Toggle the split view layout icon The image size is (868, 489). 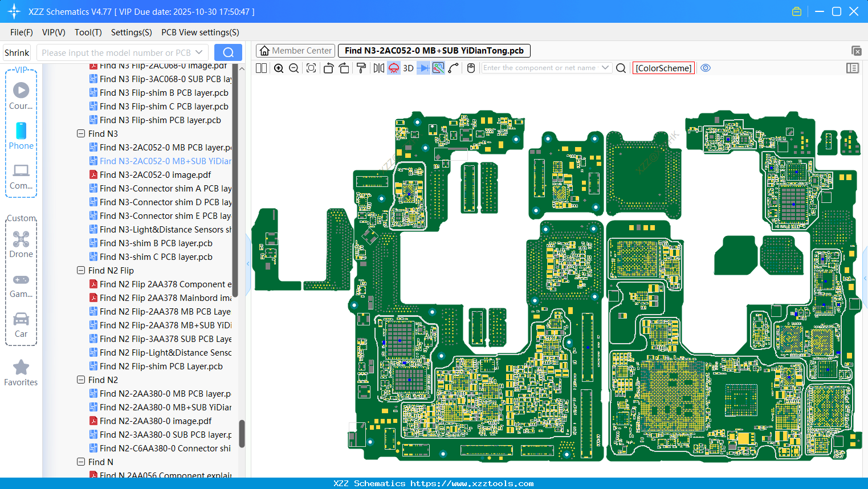coord(262,68)
